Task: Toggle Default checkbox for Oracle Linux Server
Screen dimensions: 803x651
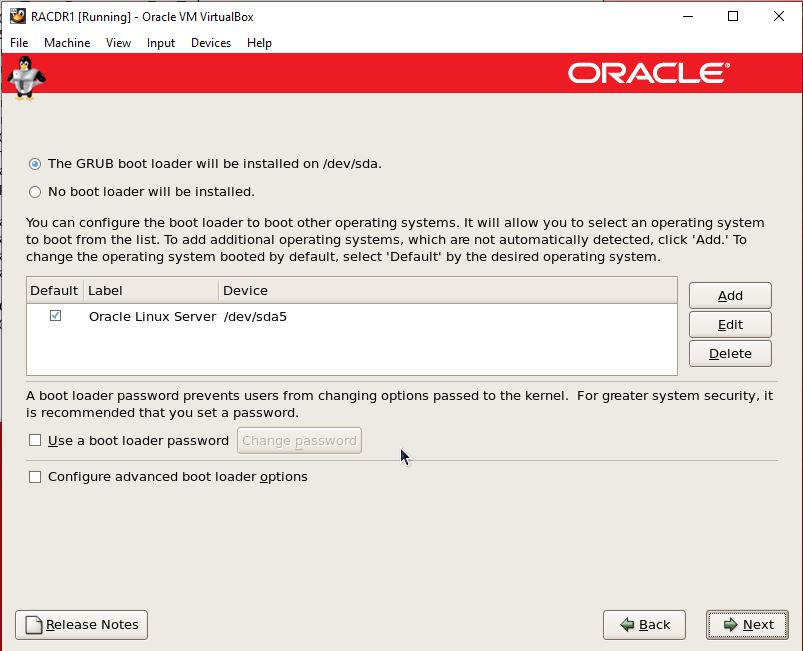Action: [55, 316]
